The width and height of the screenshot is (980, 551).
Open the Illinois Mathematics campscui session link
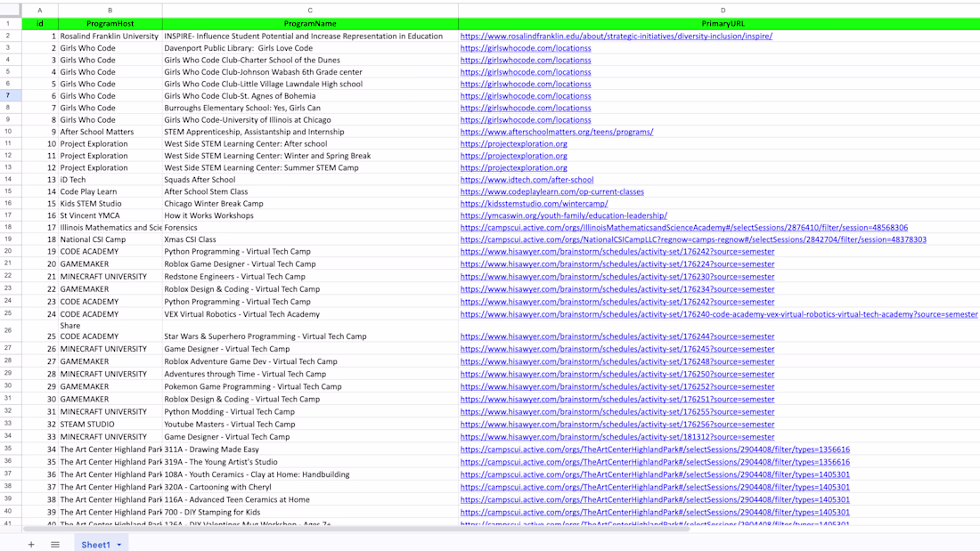point(684,228)
